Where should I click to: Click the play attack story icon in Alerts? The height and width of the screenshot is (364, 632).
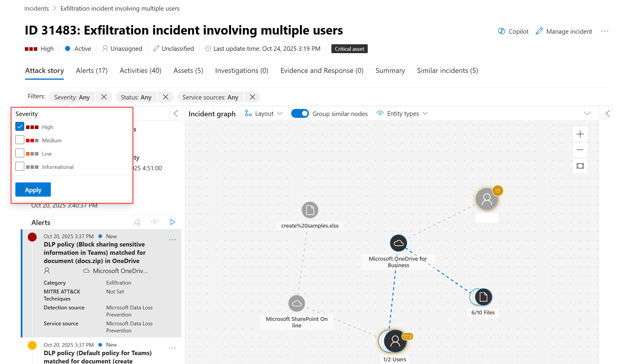point(173,222)
